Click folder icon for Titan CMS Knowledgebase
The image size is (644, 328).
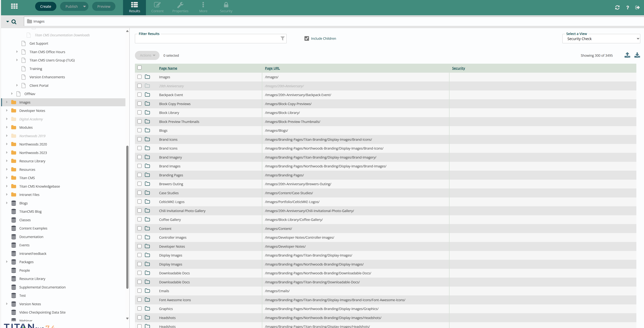click(14, 186)
